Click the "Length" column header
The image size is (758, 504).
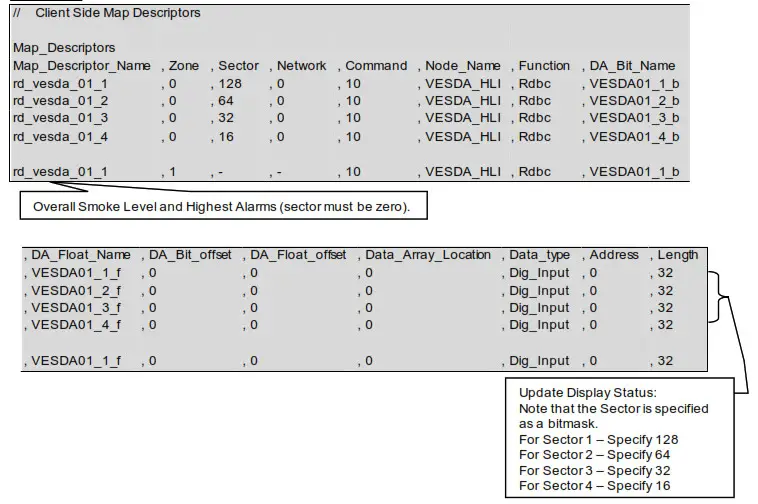tap(678, 255)
